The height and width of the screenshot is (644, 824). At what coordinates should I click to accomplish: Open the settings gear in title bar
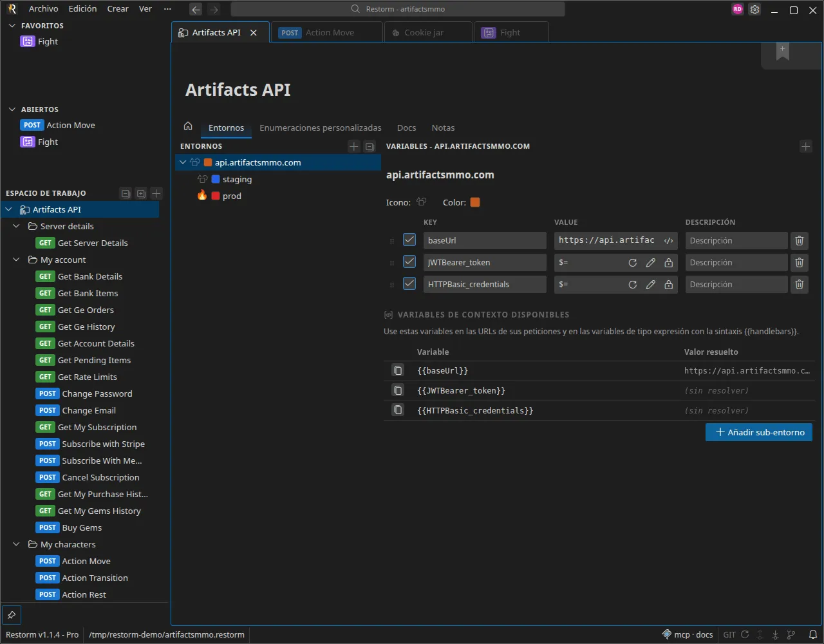coord(755,10)
